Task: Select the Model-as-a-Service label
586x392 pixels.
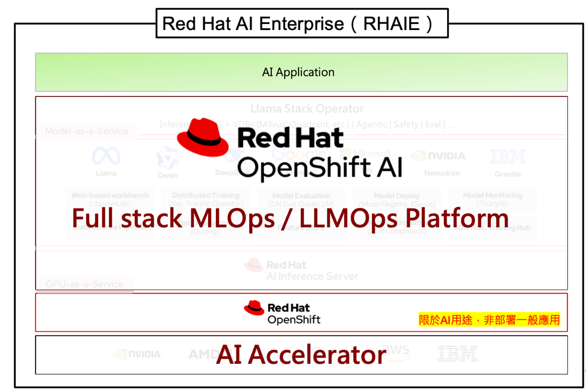Action: (87, 131)
